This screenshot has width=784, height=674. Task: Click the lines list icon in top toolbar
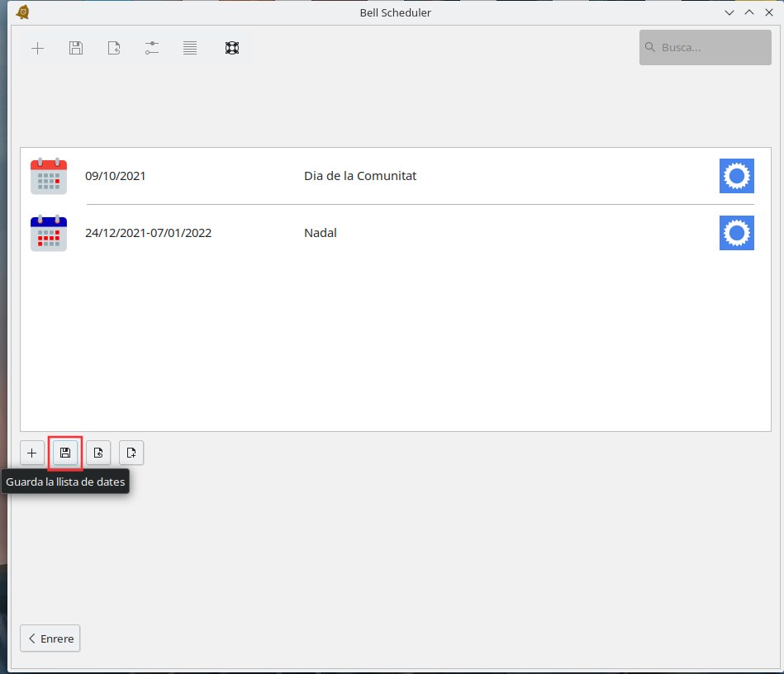click(190, 48)
